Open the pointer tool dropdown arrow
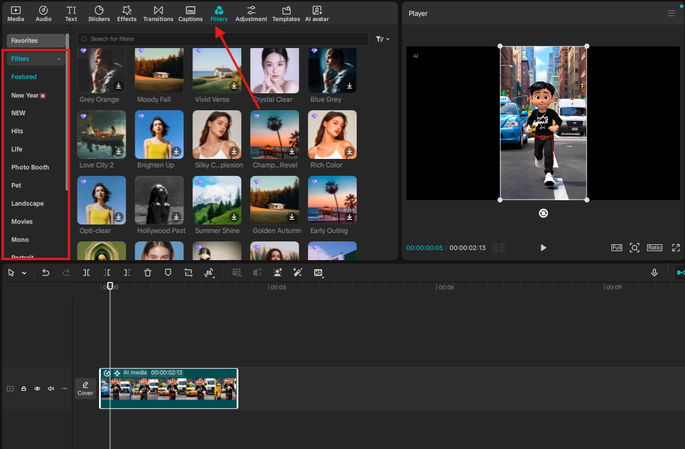Viewport: 685px width, 449px height. point(24,273)
